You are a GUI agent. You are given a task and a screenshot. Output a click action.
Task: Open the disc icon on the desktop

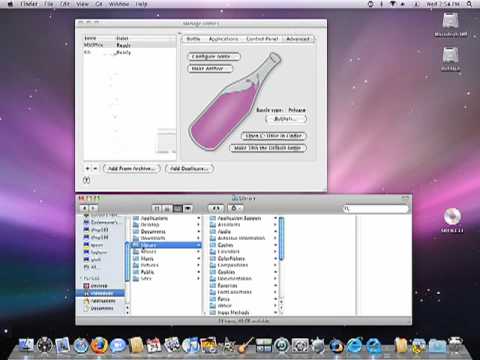click(x=452, y=220)
